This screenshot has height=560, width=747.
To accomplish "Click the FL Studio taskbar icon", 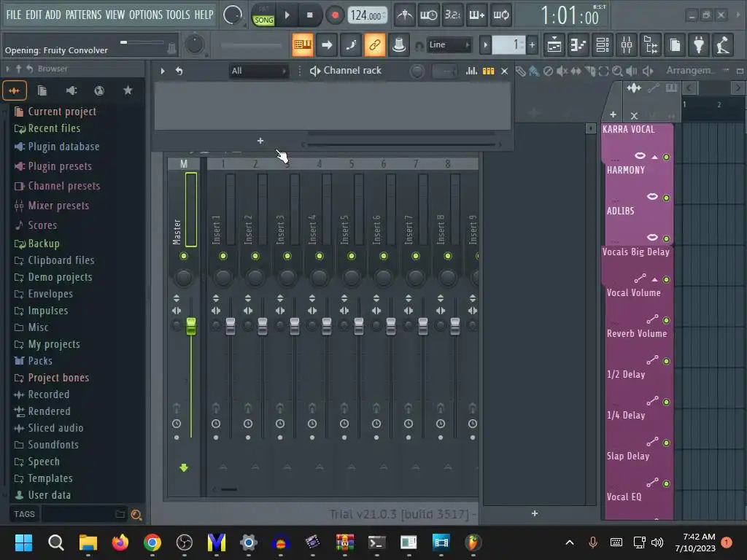I will tap(473, 542).
